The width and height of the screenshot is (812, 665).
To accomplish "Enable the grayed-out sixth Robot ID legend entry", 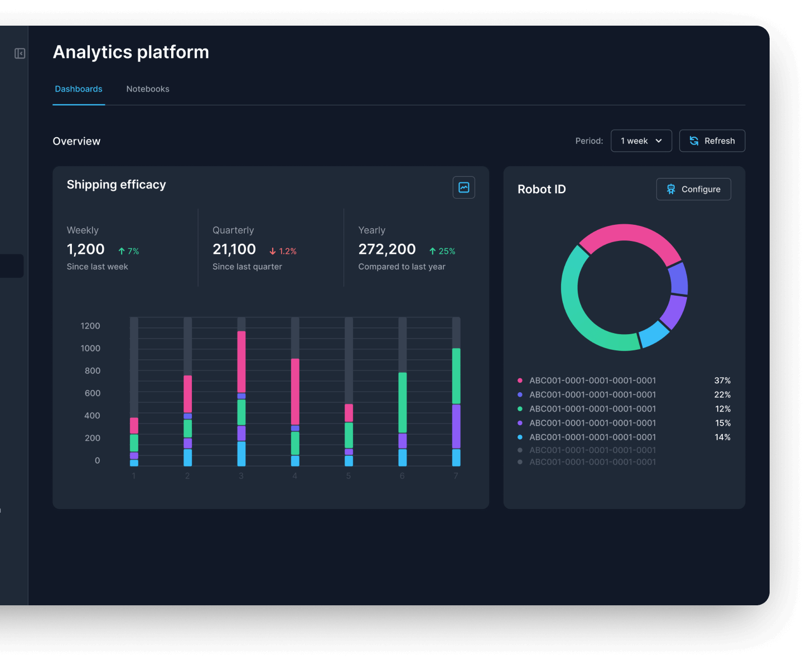I will click(x=520, y=450).
